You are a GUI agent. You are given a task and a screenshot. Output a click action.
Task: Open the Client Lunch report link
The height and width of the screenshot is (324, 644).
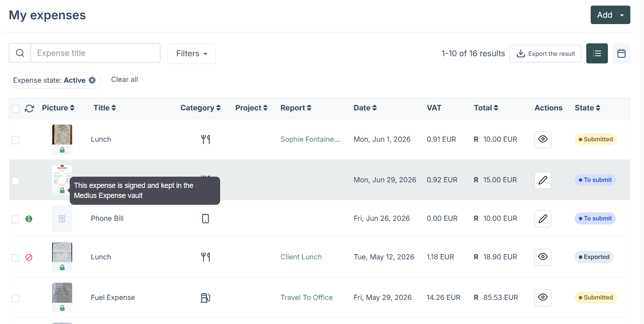pos(301,257)
